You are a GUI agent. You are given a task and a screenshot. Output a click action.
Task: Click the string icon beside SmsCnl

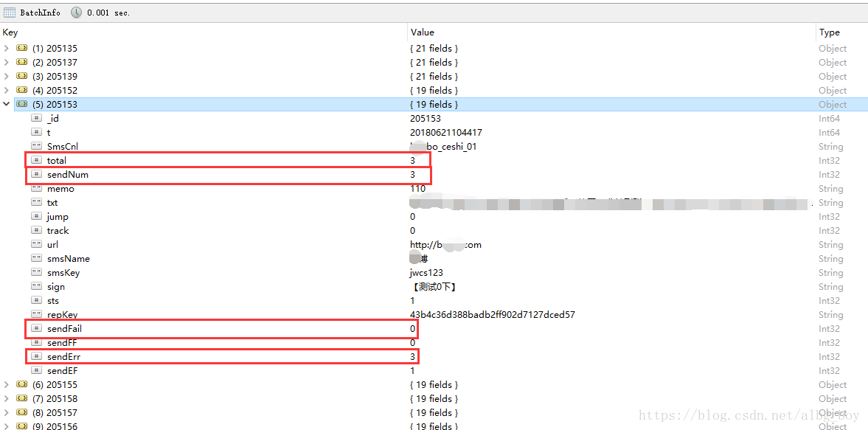click(37, 146)
